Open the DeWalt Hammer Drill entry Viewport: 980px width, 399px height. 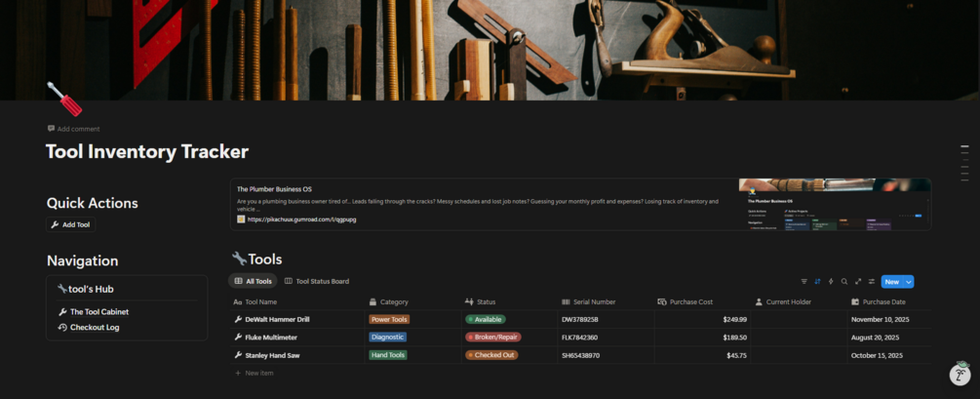tap(277, 320)
